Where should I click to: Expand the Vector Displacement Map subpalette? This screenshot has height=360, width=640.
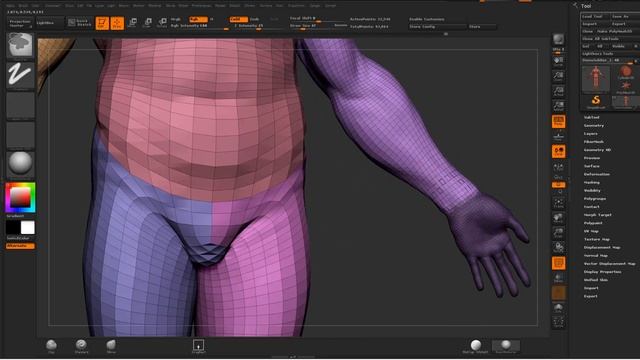pyautogui.click(x=609, y=264)
